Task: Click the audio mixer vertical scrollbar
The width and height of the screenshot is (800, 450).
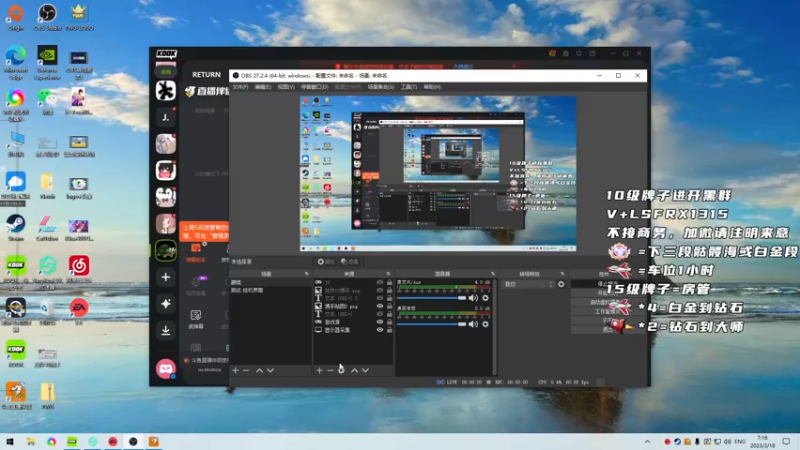Action: (494, 327)
